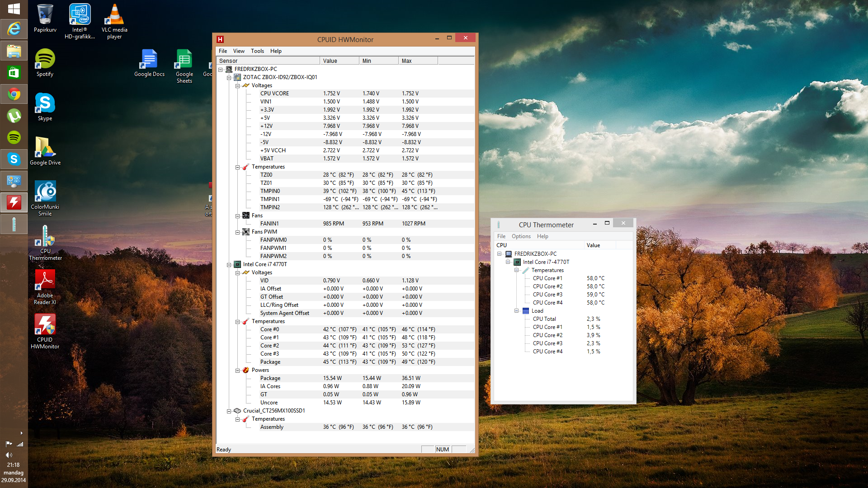
Task: Open Options menu in CPU Thermometer
Action: click(x=521, y=236)
